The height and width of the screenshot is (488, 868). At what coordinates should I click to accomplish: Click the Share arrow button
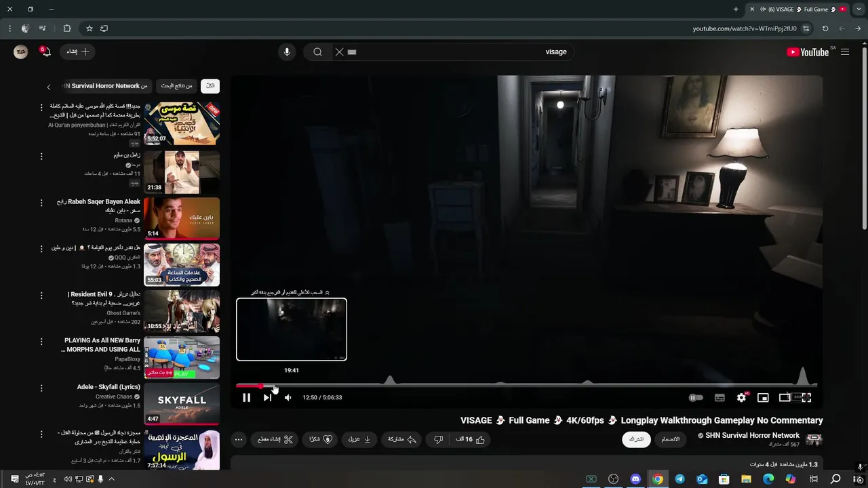(x=402, y=439)
